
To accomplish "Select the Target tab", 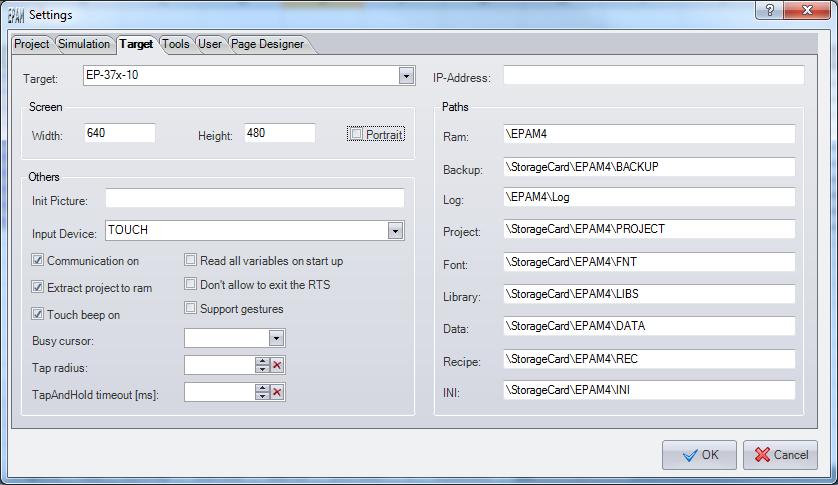I will (136, 44).
